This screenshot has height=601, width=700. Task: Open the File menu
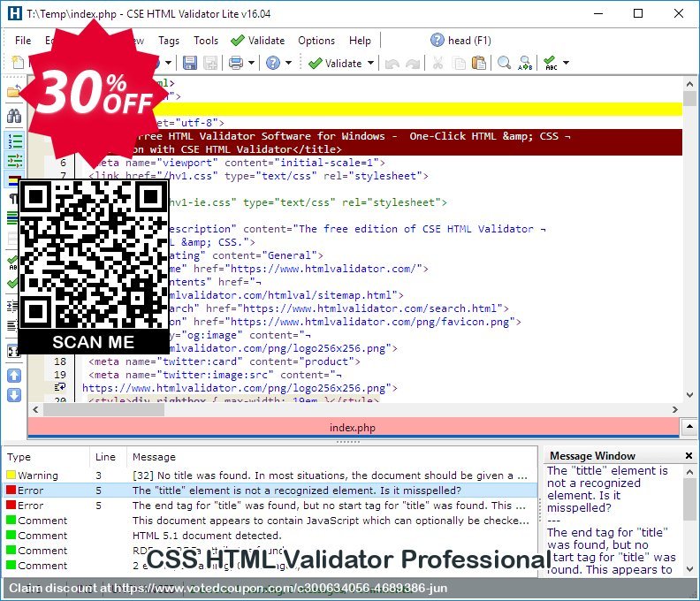tap(23, 41)
